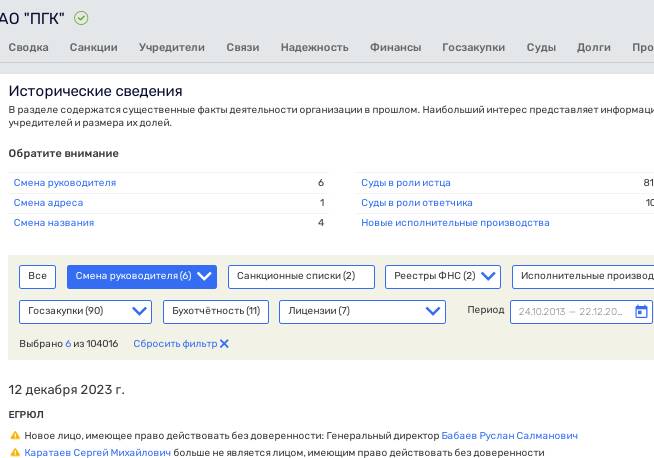The width and height of the screenshot is (654, 458).
Task: Expand the Смена руководителя (6) filter dropdown
Action: (x=205, y=277)
